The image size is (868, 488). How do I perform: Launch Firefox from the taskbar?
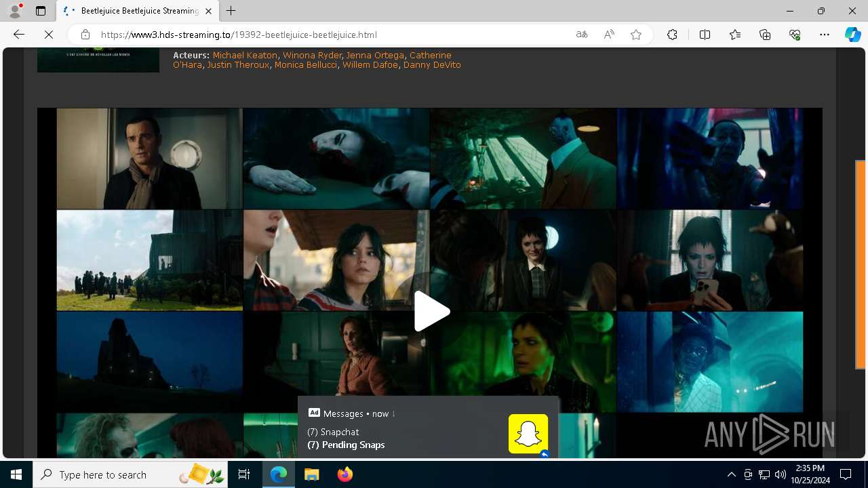click(x=344, y=474)
